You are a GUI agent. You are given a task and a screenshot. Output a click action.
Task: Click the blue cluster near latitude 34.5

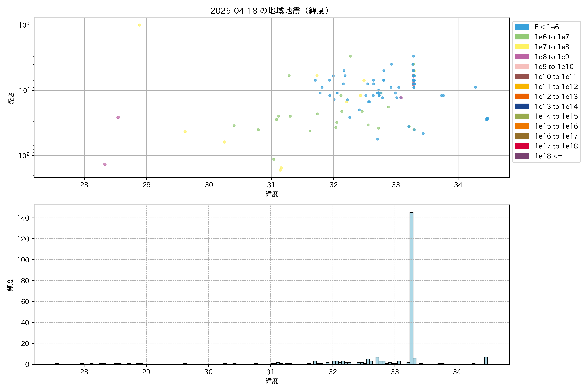tap(487, 119)
